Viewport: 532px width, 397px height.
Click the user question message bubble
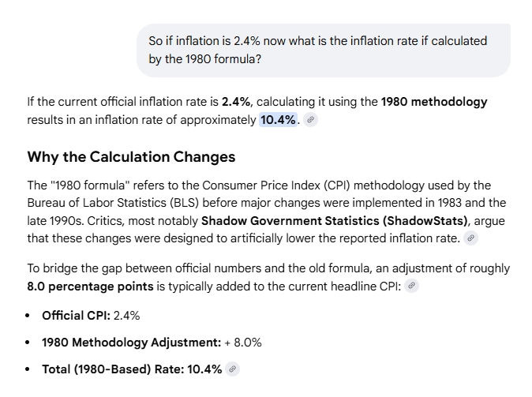pyautogui.click(x=324, y=50)
